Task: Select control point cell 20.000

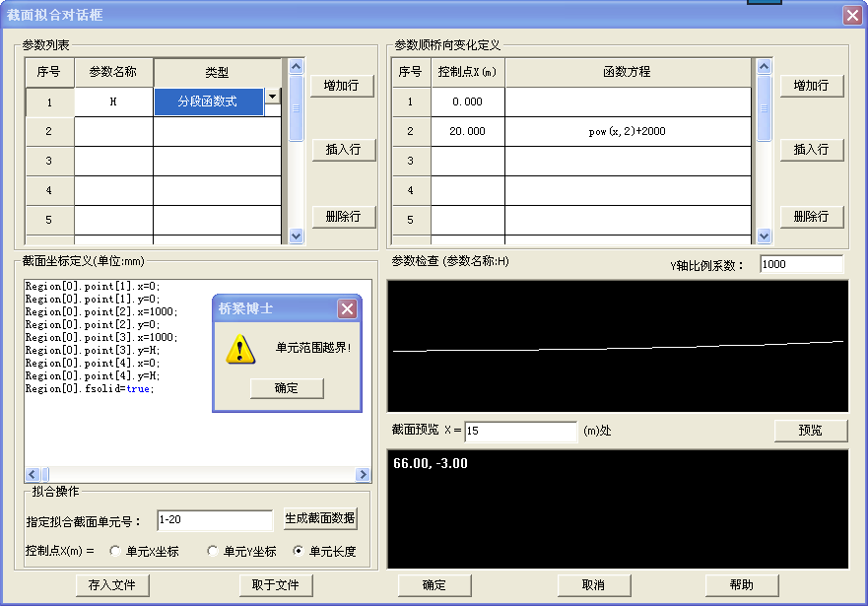Action: click(x=468, y=131)
